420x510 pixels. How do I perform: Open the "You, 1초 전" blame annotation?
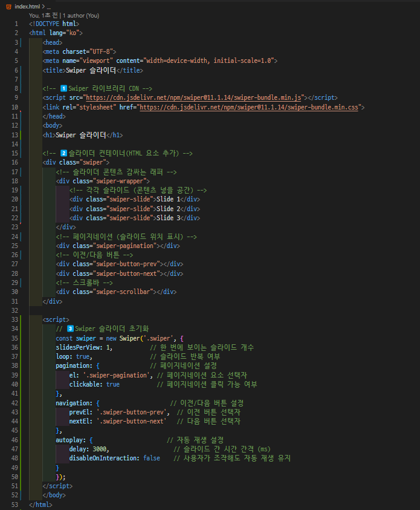(43, 15)
